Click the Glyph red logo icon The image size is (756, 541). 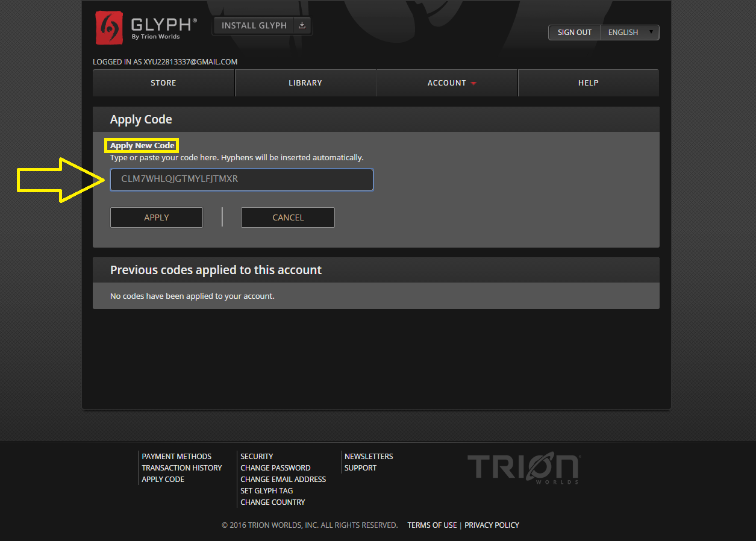(109, 28)
